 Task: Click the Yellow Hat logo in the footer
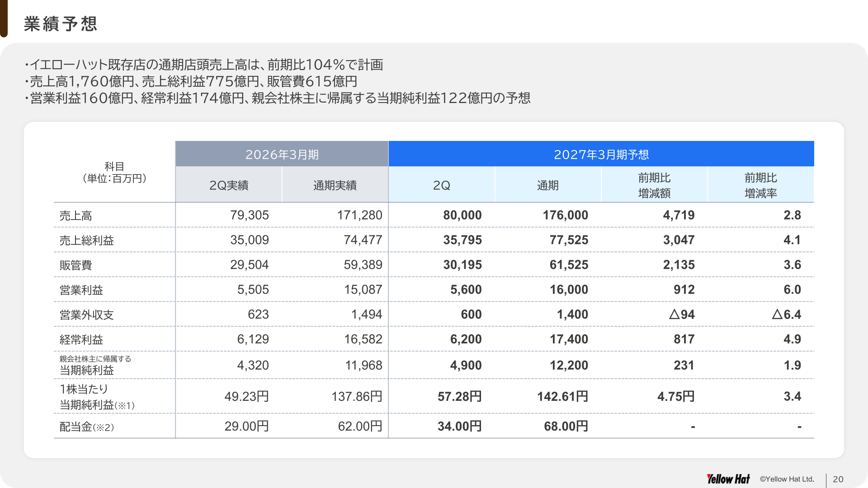pyautogui.click(x=728, y=479)
